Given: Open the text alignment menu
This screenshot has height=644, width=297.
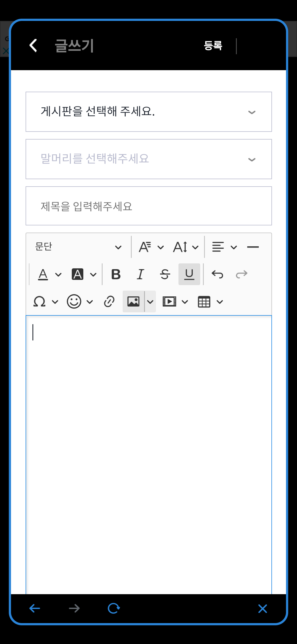Looking at the screenshot, I should [224, 247].
